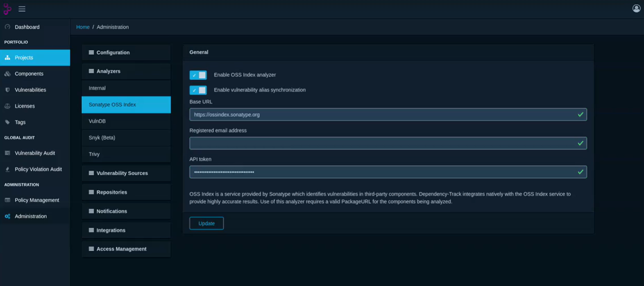Click the Dashboard gauge icon
Image resolution: width=644 pixels, height=286 pixels.
tap(7, 27)
